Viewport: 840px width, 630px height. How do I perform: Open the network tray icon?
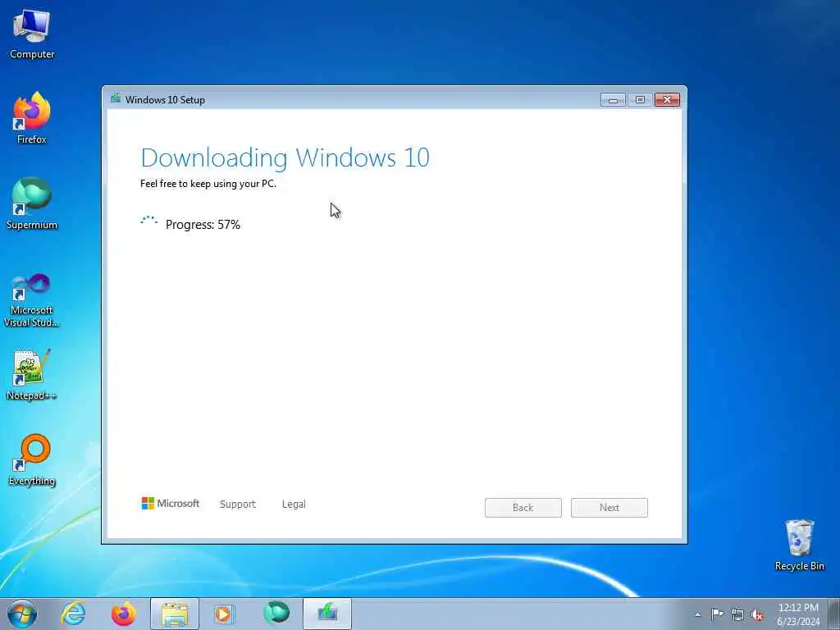[x=737, y=615]
